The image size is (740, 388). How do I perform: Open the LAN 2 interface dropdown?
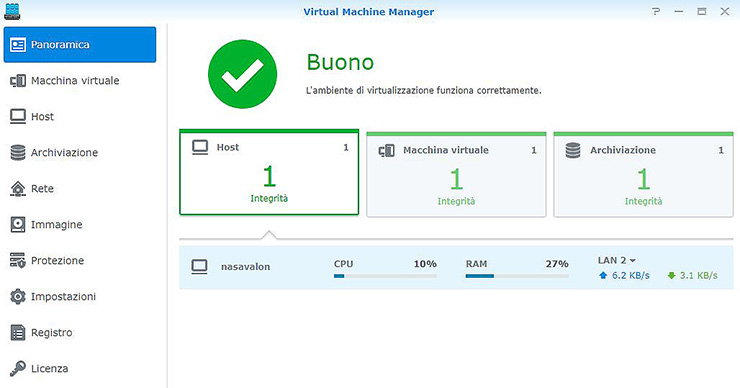(x=616, y=261)
